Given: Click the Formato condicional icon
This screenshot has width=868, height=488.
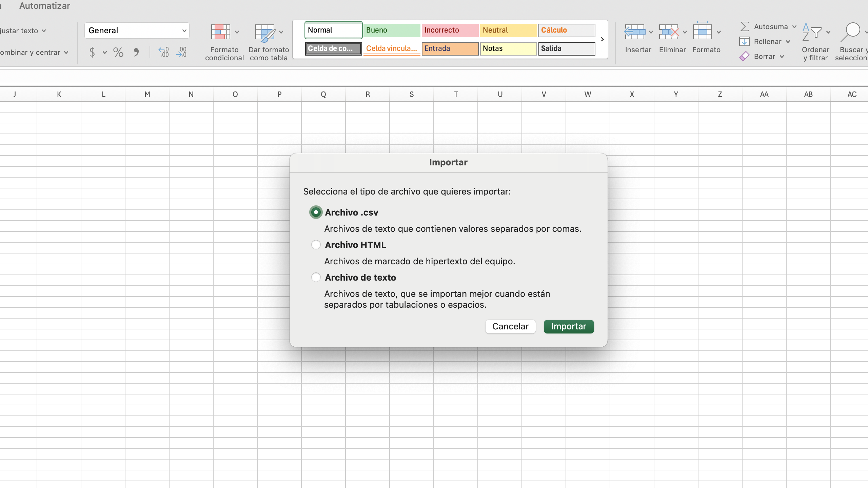Looking at the screenshot, I should point(221,32).
